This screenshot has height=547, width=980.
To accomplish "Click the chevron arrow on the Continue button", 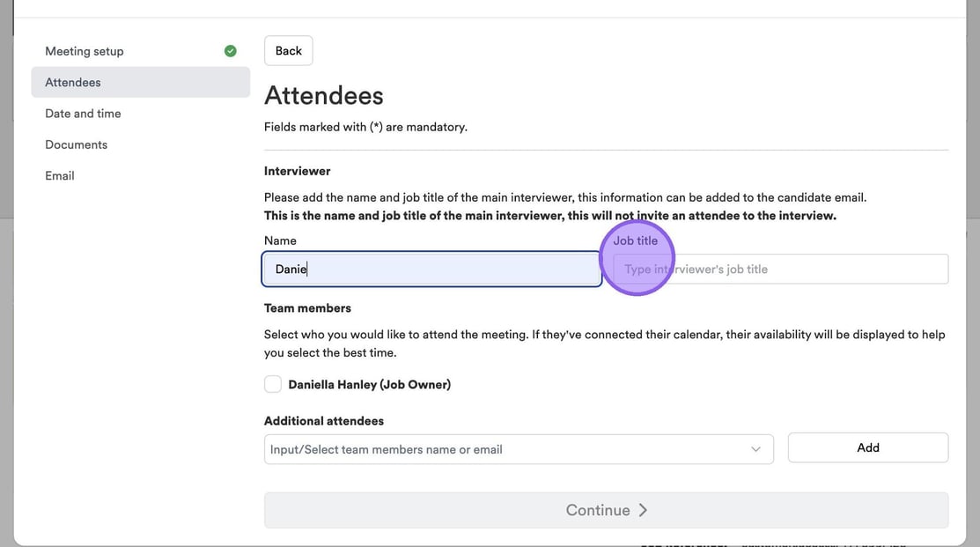I will click(643, 510).
